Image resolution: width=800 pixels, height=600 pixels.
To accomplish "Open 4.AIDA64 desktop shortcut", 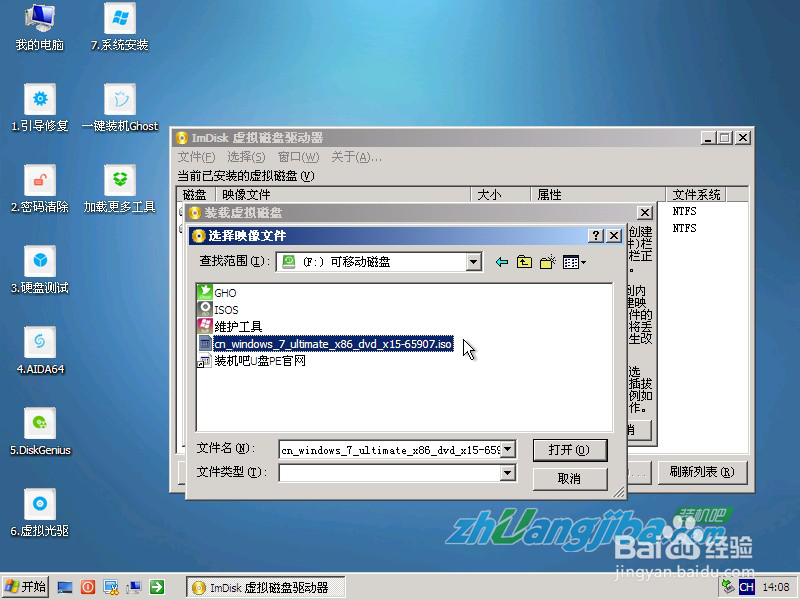I will [40, 352].
